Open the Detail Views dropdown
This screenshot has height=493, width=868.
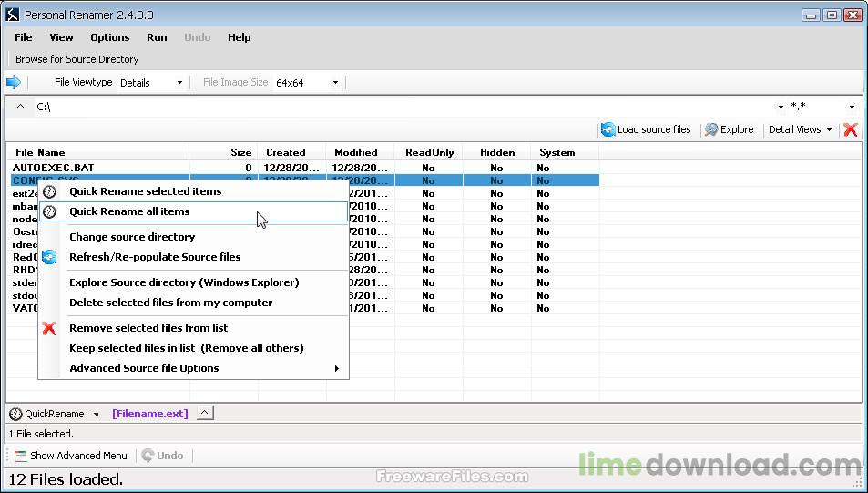pyautogui.click(x=801, y=129)
